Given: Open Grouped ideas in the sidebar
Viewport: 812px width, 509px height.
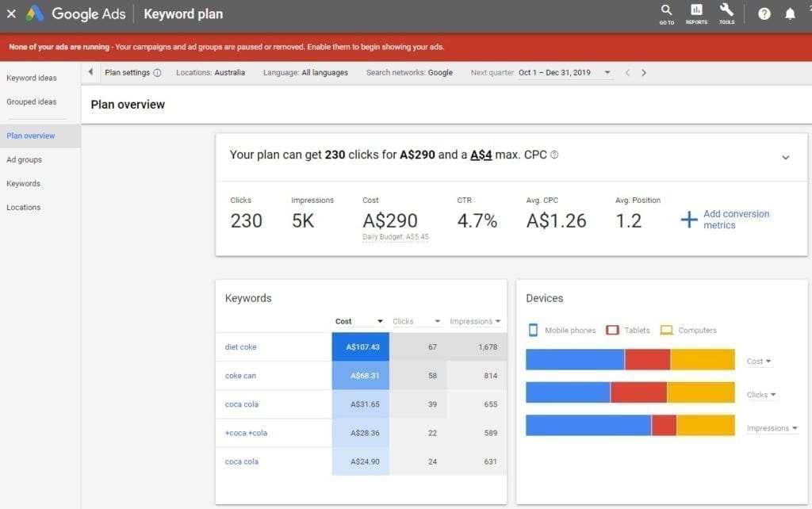Looking at the screenshot, I should (32, 102).
